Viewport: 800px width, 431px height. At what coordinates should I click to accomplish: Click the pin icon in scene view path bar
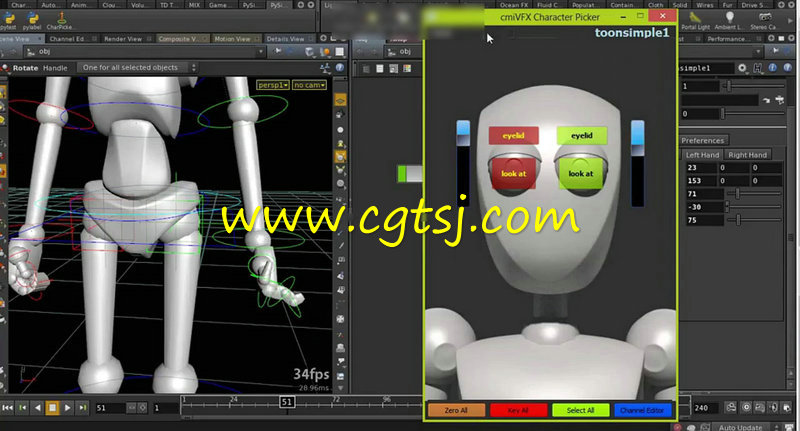tap(278, 51)
